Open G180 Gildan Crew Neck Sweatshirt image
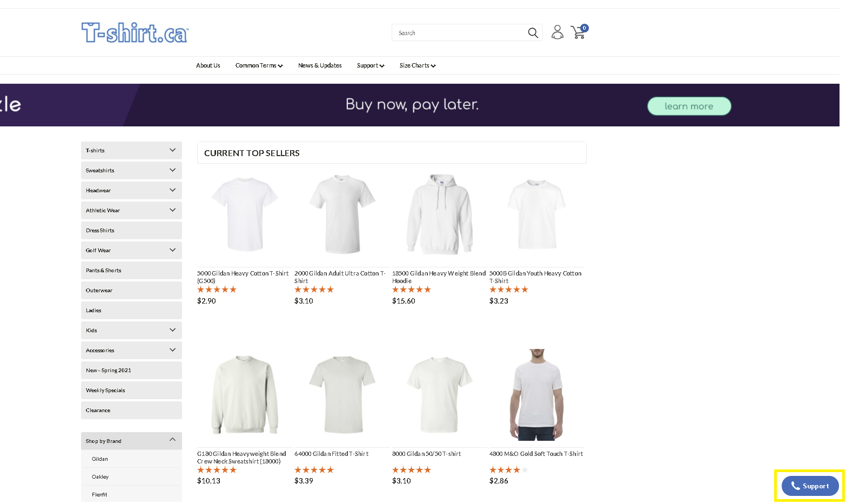This screenshot has height=504, width=846. pos(244,394)
